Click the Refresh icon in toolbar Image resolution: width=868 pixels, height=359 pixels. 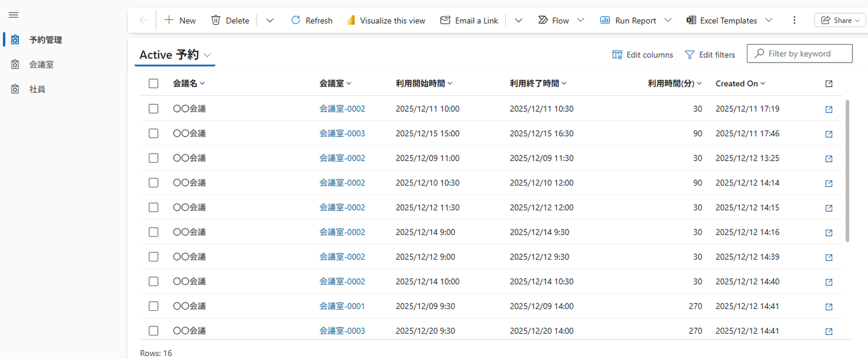tap(295, 20)
